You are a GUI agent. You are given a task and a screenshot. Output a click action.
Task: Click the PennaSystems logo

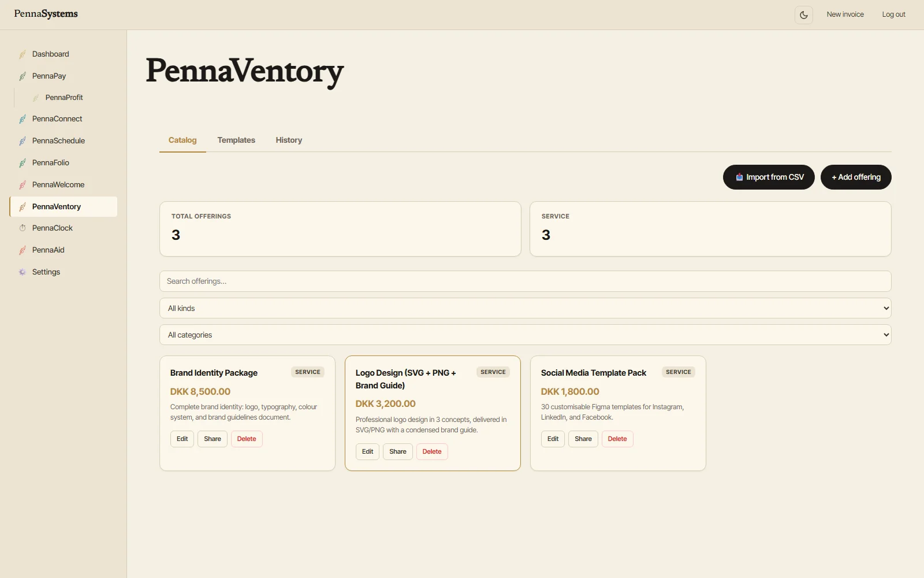46,14
